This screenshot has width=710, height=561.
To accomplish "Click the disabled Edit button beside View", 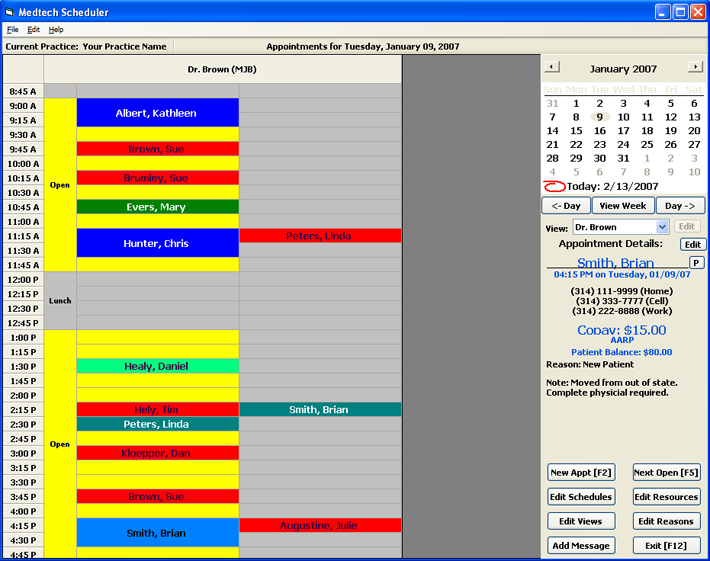I will [686, 226].
